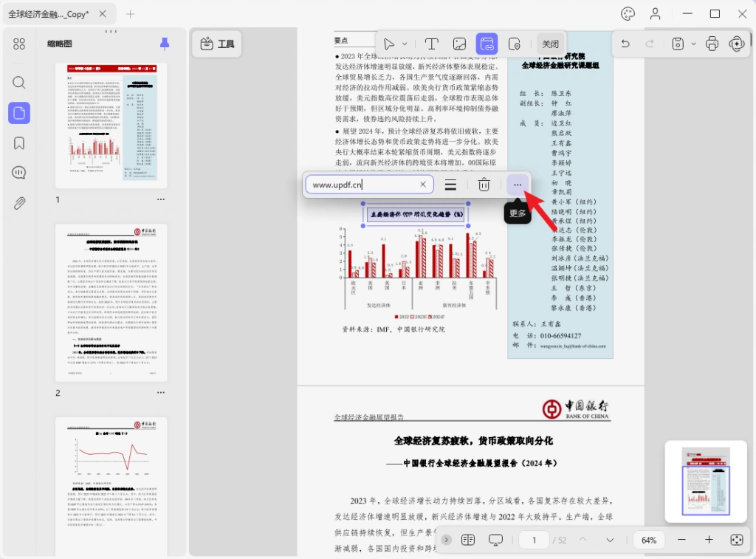This screenshot has height=559, width=756.
Task: Open the attachments paperclip panel
Action: click(x=18, y=203)
